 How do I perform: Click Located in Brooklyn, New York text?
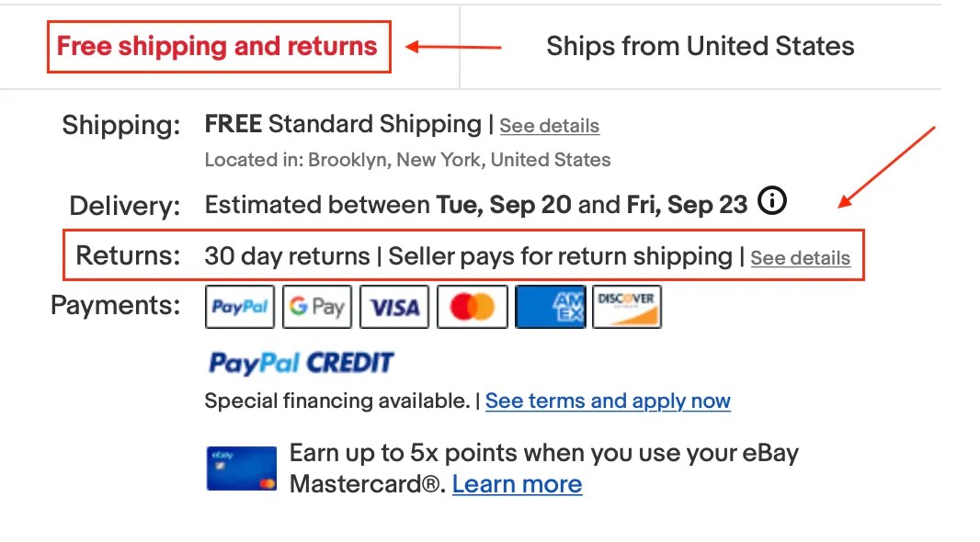point(407,160)
